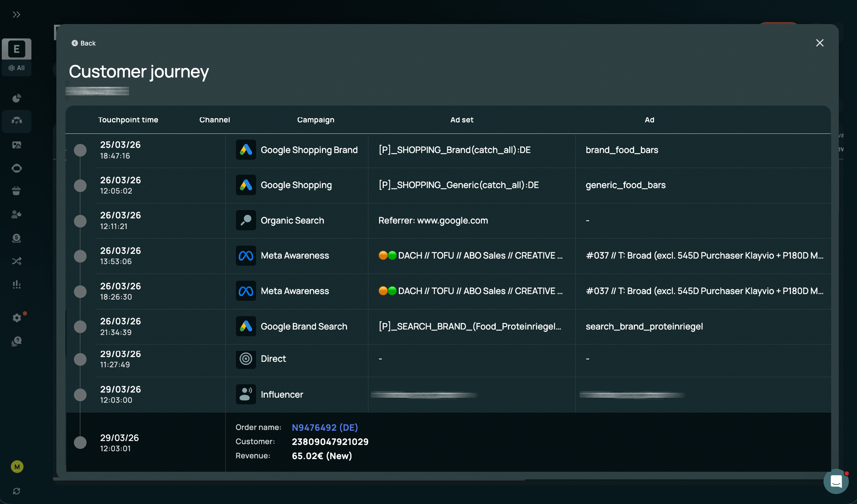Click the Campaign column header
Screen dimensions: 857x504
pos(316,120)
